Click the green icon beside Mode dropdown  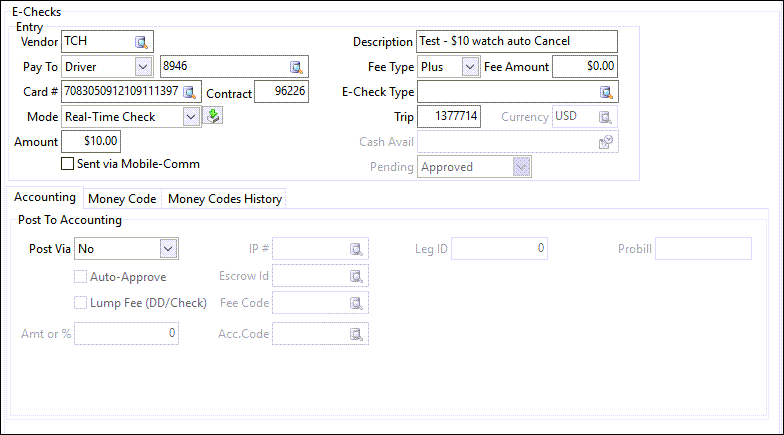pyautogui.click(x=213, y=117)
